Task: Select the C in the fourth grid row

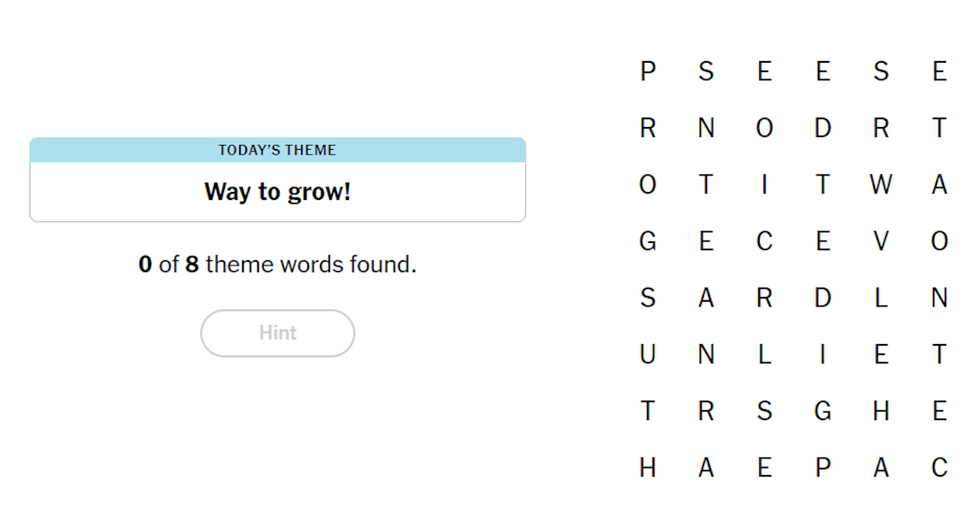Action: (764, 241)
